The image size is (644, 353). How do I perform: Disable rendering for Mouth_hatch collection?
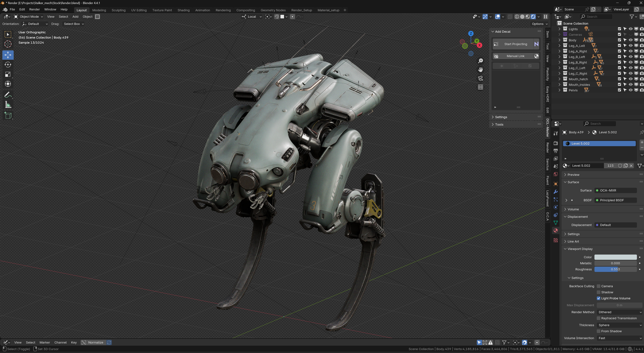641,79
